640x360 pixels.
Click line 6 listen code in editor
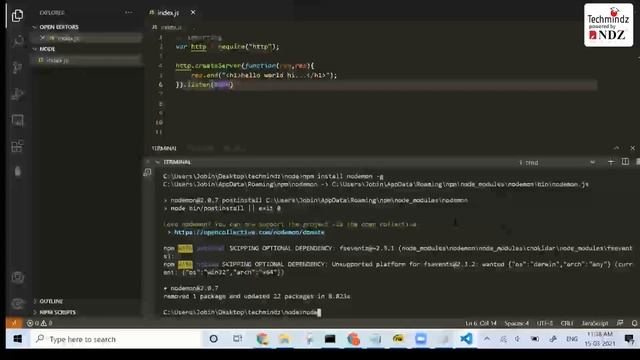pos(204,85)
